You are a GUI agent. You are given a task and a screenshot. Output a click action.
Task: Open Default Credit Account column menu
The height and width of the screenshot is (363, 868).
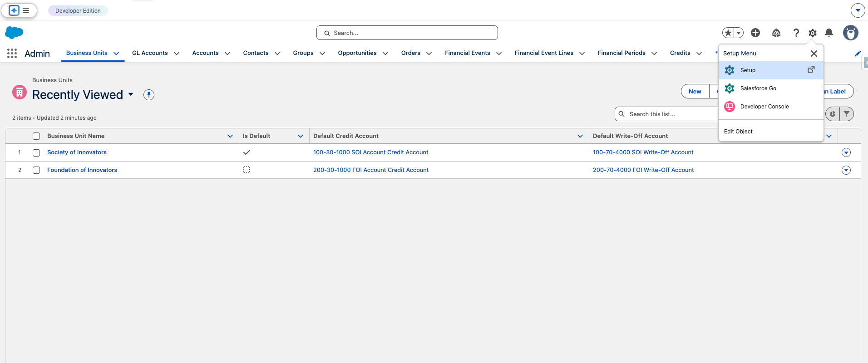(x=580, y=136)
